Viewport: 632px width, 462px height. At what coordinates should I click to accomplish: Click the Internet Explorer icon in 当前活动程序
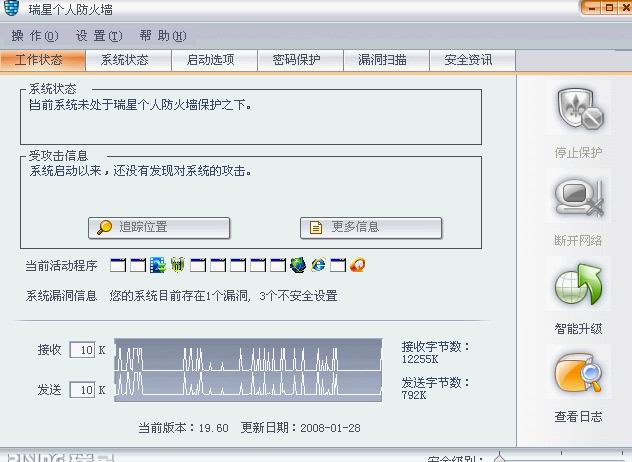click(x=318, y=265)
